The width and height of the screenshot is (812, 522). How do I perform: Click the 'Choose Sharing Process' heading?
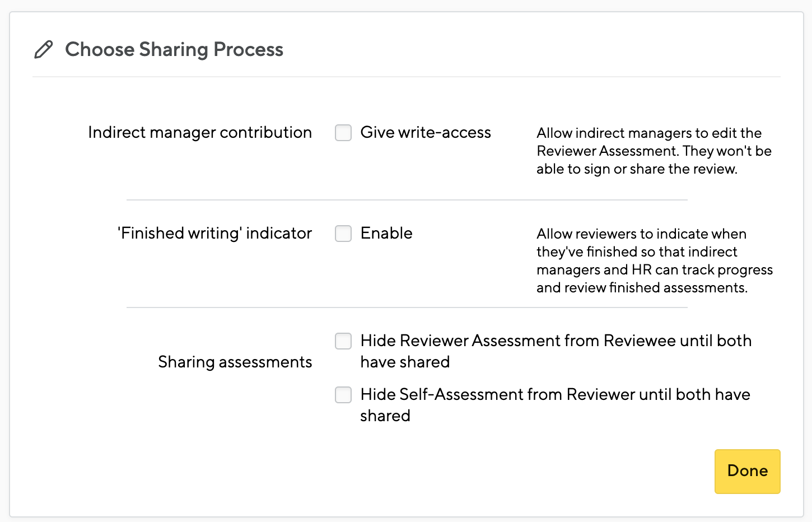click(174, 49)
